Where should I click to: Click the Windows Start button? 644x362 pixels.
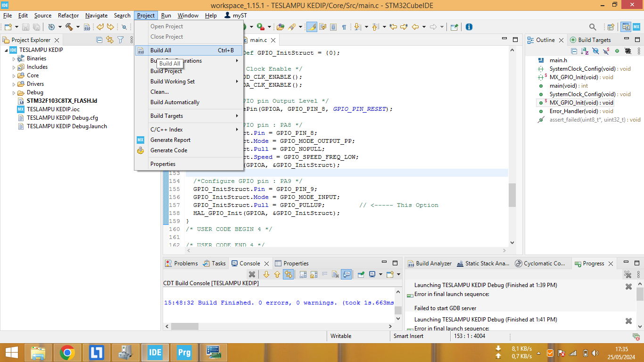[11, 353]
